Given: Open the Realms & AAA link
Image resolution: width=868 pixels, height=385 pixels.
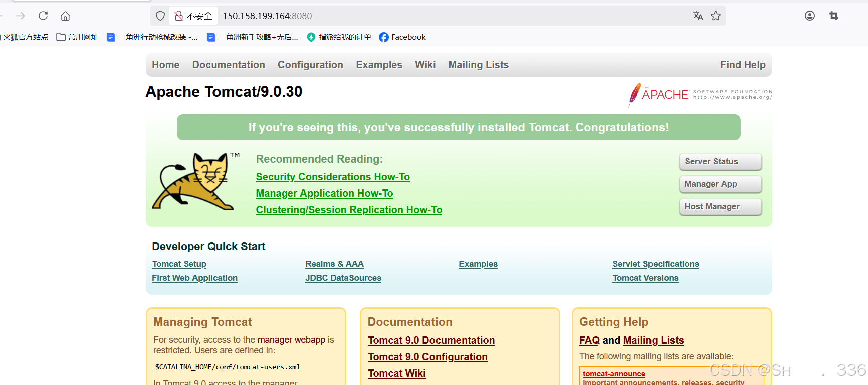Looking at the screenshot, I should pos(335,264).
